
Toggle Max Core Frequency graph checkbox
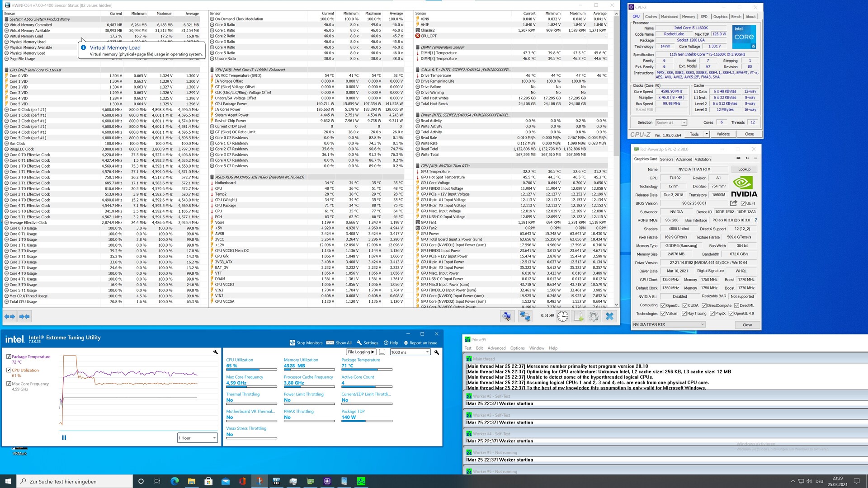9,384
